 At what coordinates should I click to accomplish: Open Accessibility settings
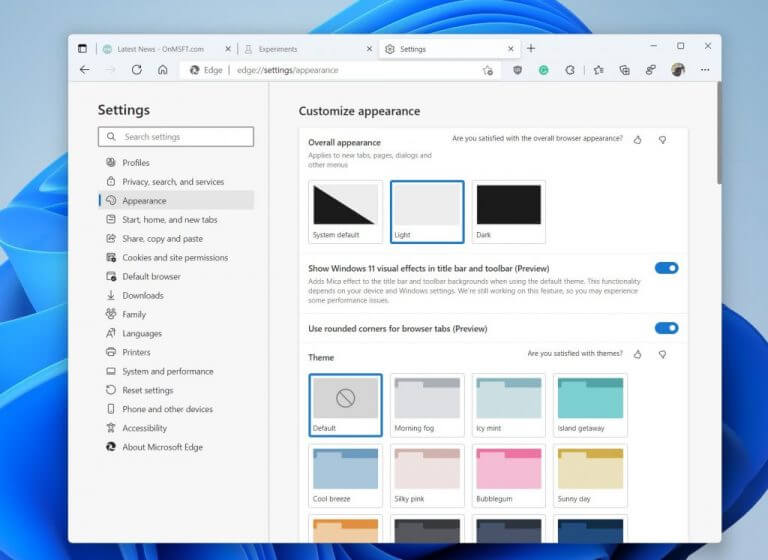(176, 428)
